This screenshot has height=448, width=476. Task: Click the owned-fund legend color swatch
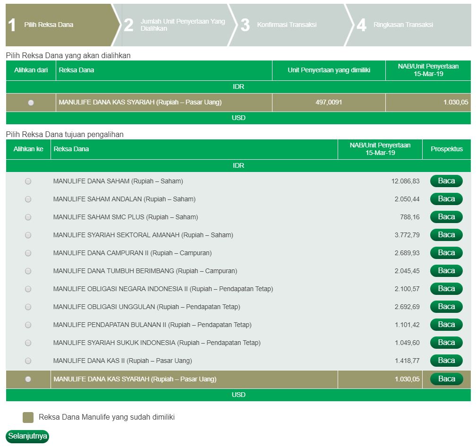click(28, 417)
